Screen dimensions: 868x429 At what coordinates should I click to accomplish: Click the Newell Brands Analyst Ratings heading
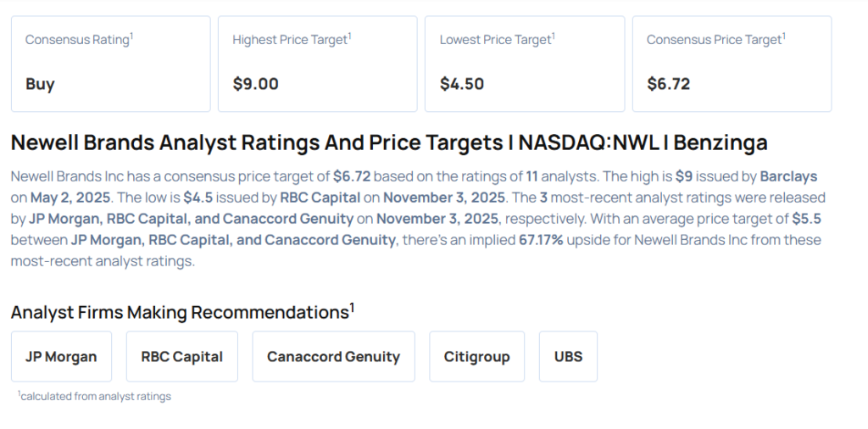click(x=389, y=142)
